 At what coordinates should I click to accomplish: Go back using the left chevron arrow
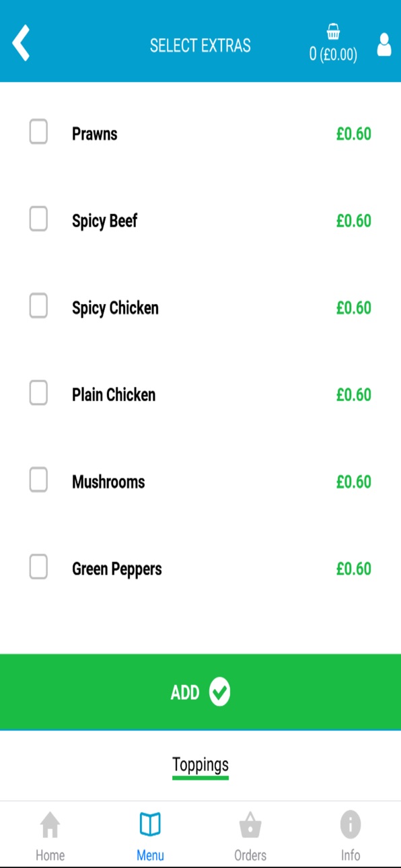click(x=22, y=44)
